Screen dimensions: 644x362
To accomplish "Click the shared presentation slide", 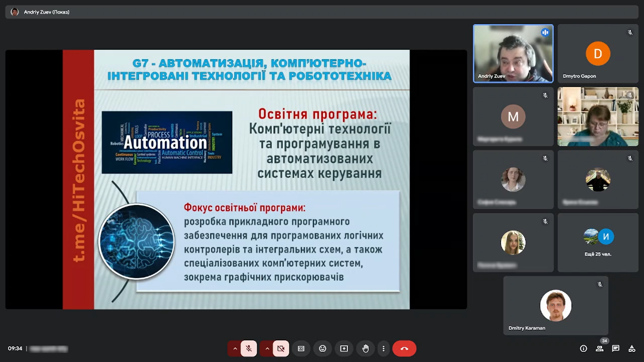I will coord(236,179).
